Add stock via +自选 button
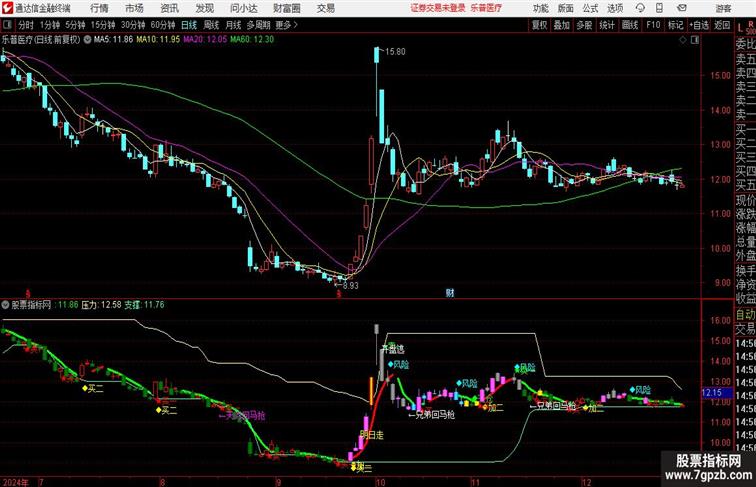Image resolution: width=756 pixels, height=487 pixels. (699, 25)
